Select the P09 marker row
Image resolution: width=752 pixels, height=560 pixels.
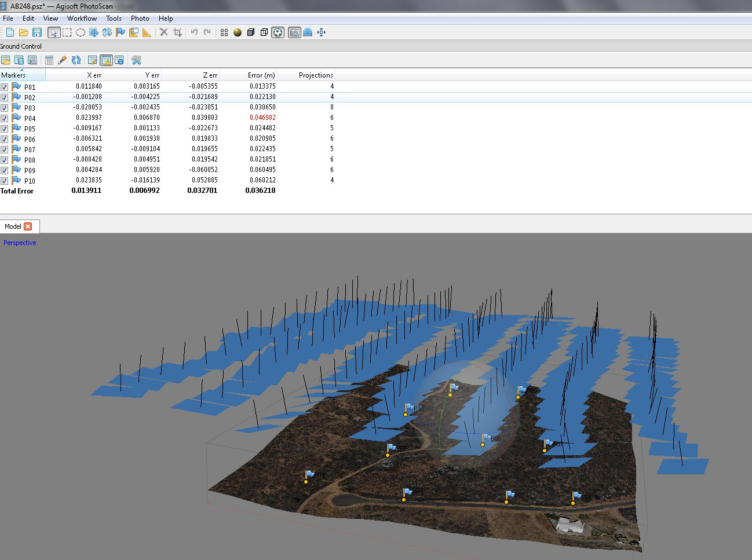coord(30,170)
